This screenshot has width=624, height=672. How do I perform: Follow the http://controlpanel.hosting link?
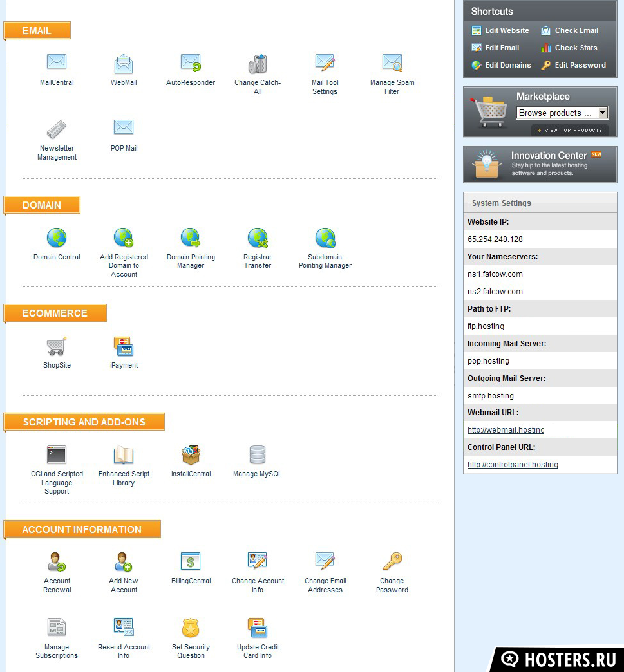[513, 465]
